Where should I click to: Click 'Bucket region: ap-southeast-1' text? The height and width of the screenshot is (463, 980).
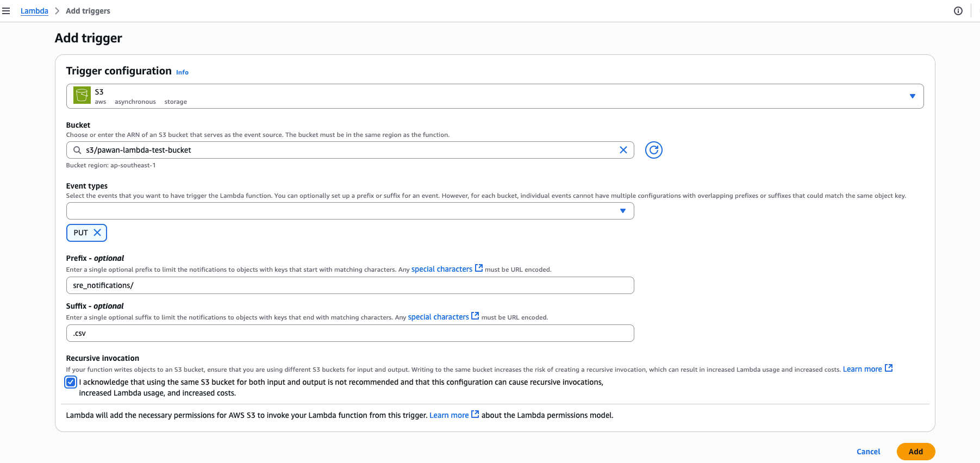click(111, 165)
